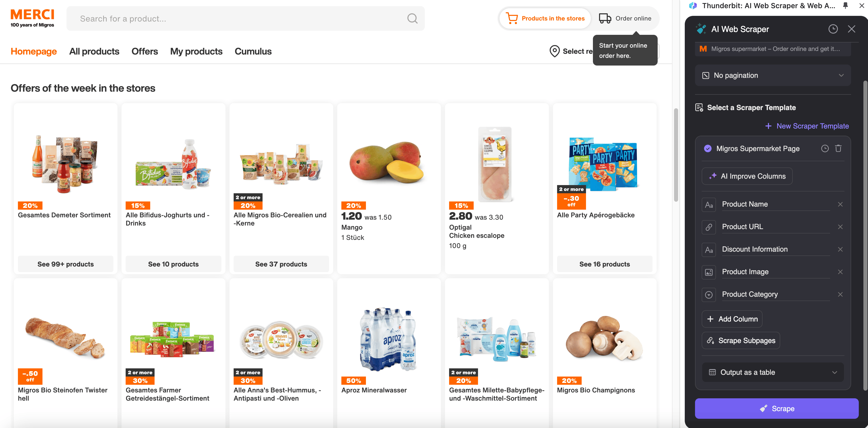The width and height of the screenshot is (868, 428).
Task: Open schedule clock for Migros template
Action: point(824,149)
